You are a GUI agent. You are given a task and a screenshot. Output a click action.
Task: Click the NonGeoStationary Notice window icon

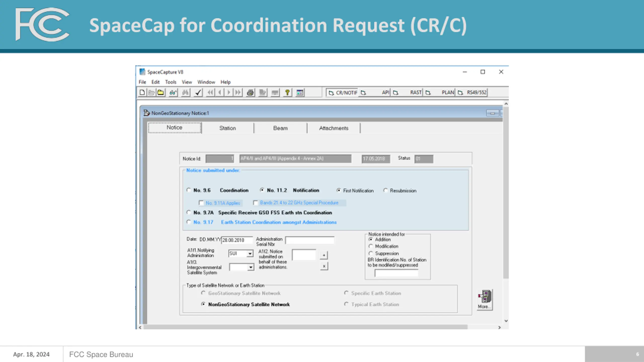[x=146, y=113]
